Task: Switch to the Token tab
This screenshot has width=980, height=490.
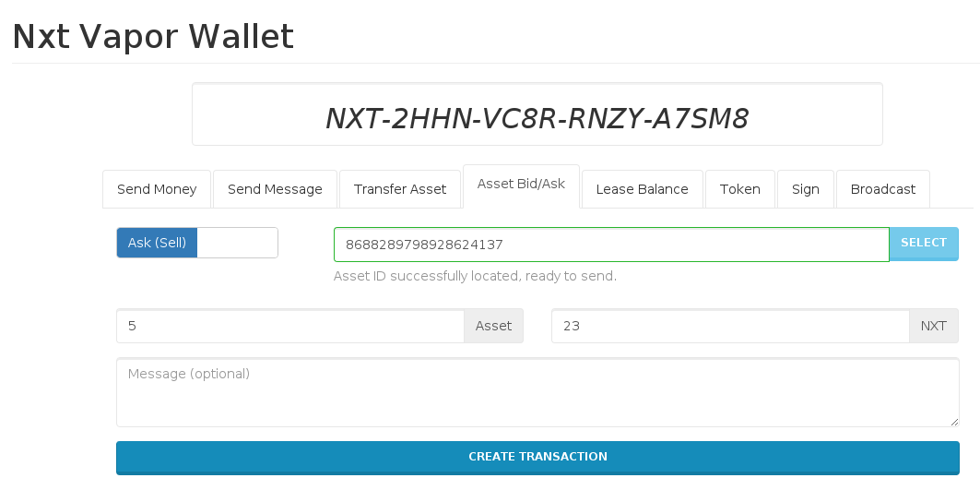Action: [x=740, y=189]
